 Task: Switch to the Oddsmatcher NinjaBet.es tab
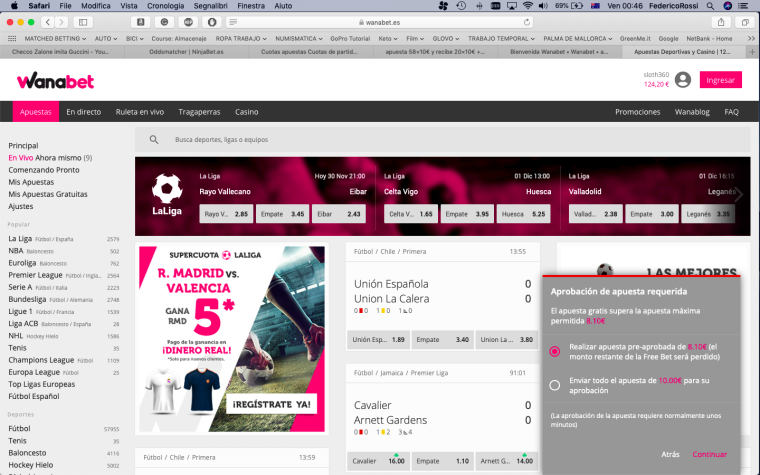(186, 51)
